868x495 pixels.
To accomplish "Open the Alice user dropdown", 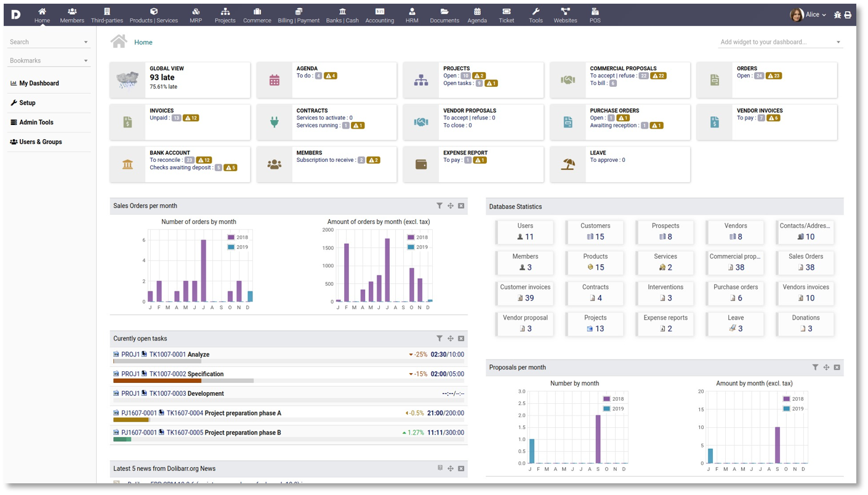I will point(808,15).
